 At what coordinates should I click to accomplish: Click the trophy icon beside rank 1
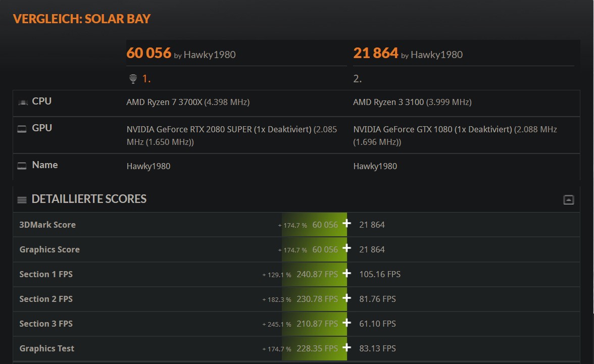(x=133, y=79)
